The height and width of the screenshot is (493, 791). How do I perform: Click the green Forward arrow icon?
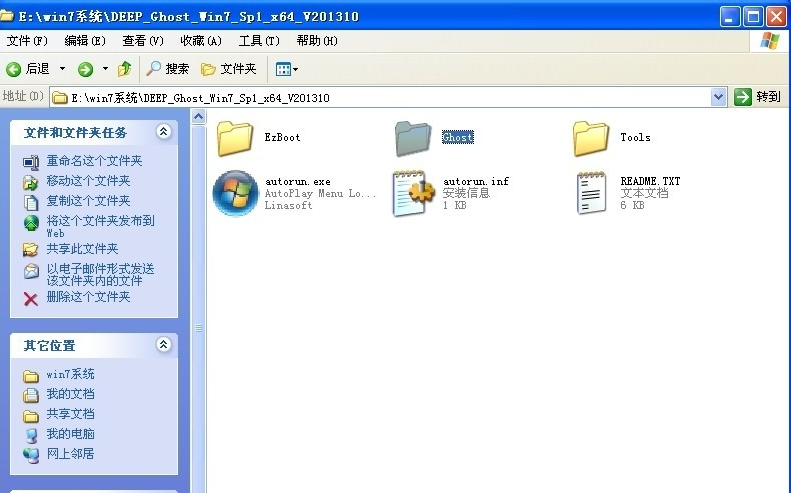85,69
